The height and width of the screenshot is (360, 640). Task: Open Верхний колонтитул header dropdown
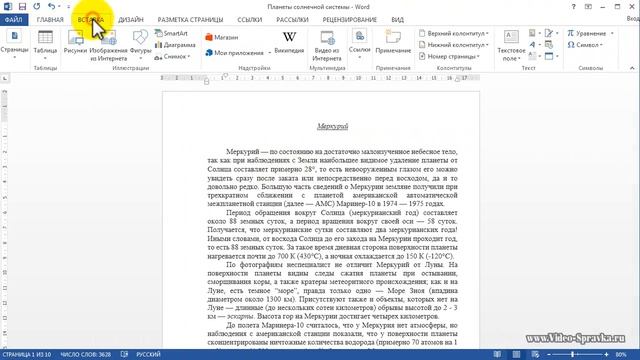(x=453, y=33)
